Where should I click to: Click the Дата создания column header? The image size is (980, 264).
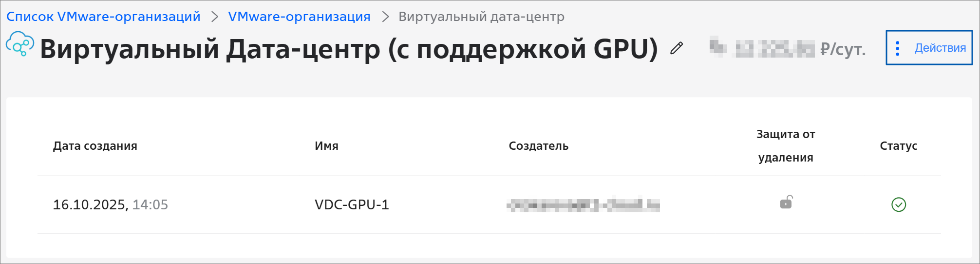[95, 146]
